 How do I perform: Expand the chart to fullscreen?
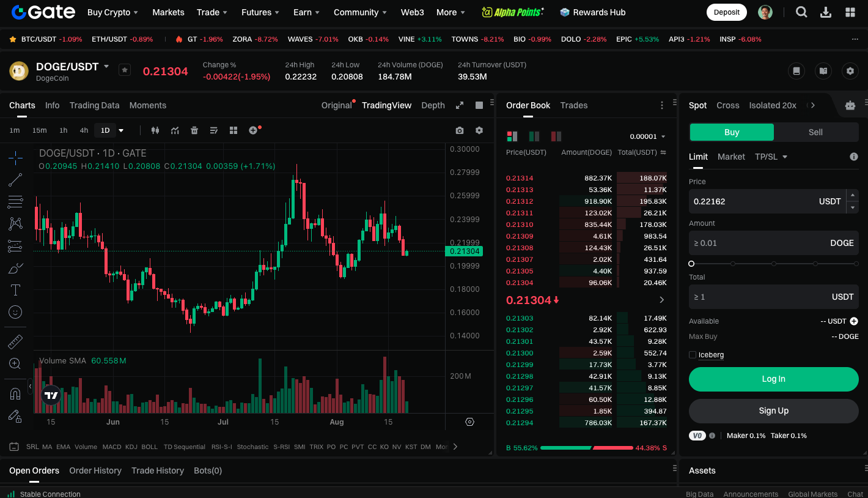(460, 105)
